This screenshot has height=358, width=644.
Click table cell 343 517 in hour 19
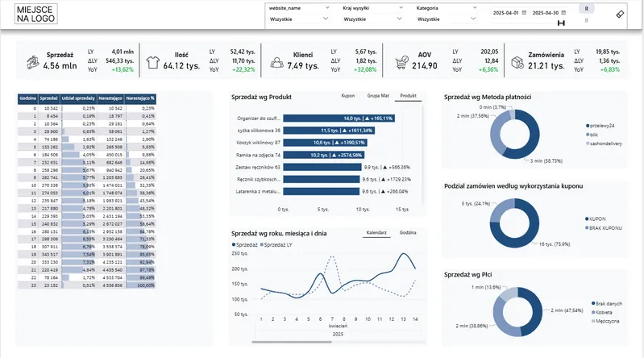tap(51, 255)
